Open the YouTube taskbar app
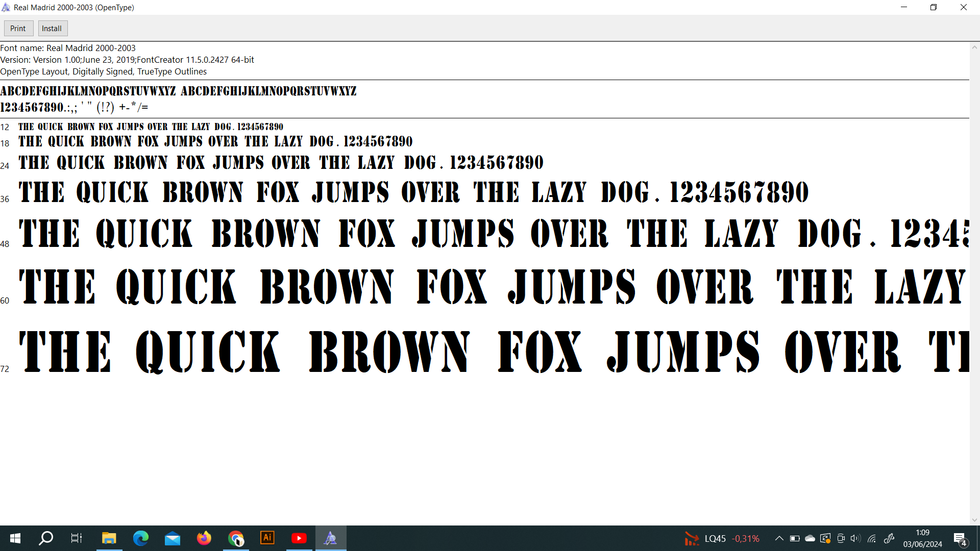Viewport: 980px width, 551px height. (x=299, y=538)
